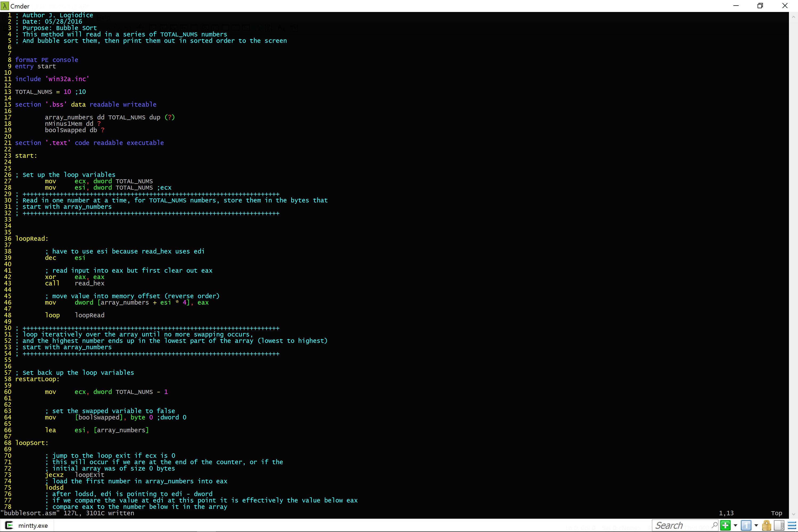The width and height of the screenshot is (798, 532).
Task: Click the scrollbar down arrow
Action: (793, 514)
